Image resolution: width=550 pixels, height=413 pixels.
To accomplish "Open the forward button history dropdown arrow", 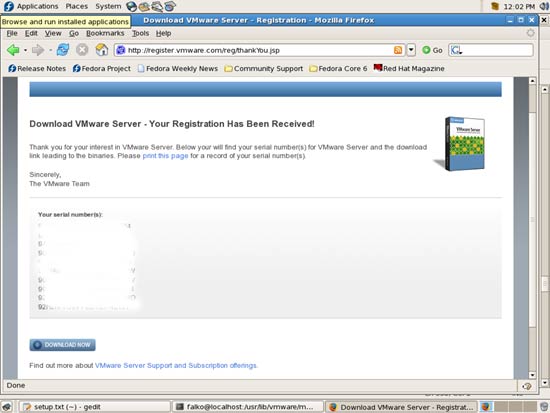I will tap(51, 50).
